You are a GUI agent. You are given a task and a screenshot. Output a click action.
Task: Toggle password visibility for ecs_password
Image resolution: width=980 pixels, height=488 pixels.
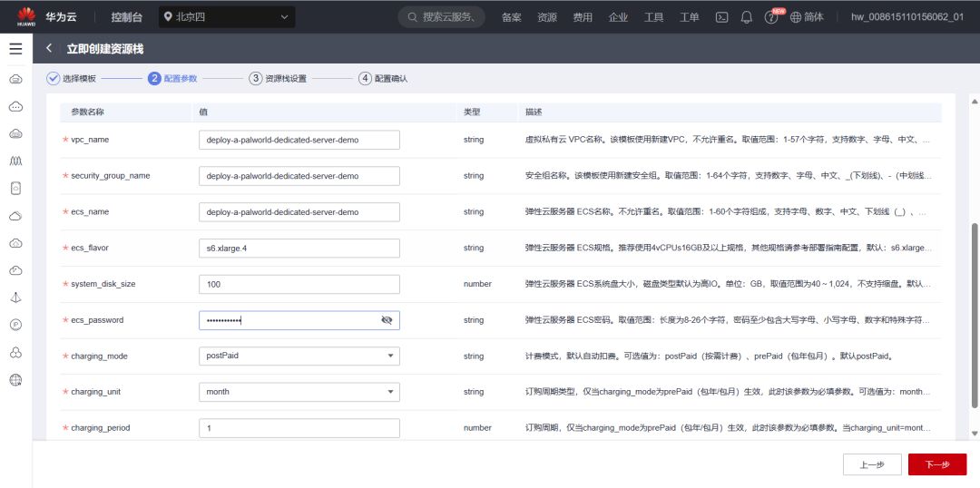click(387, 320)
